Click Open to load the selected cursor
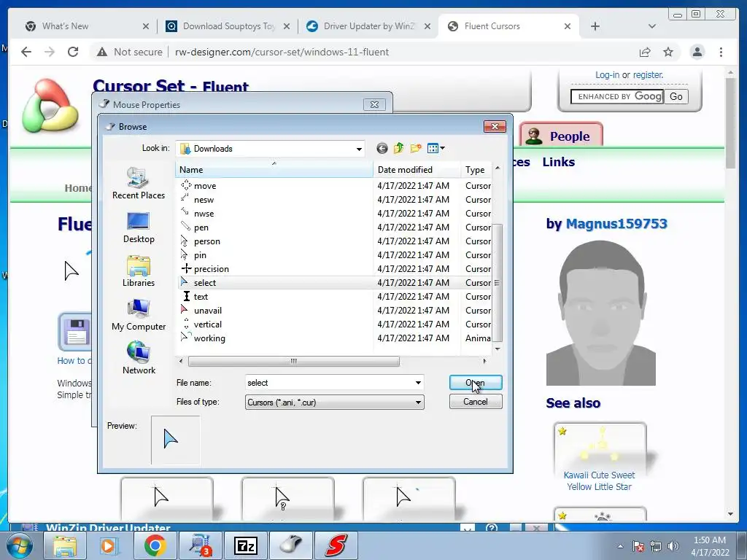This screenshot has height=560, width=747. 476,382
